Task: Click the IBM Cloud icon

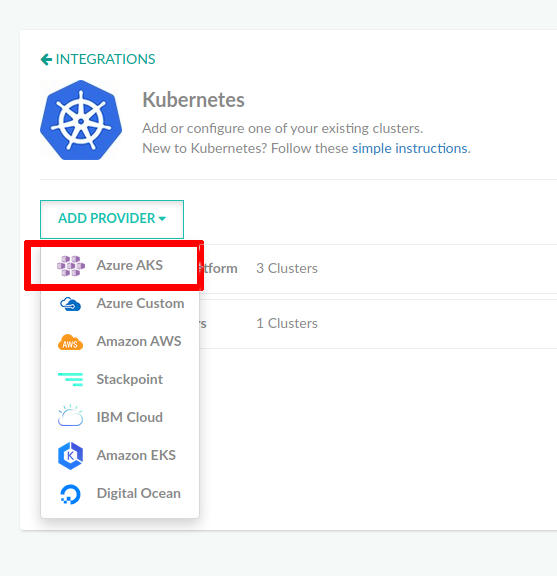Action: [70, 415]
